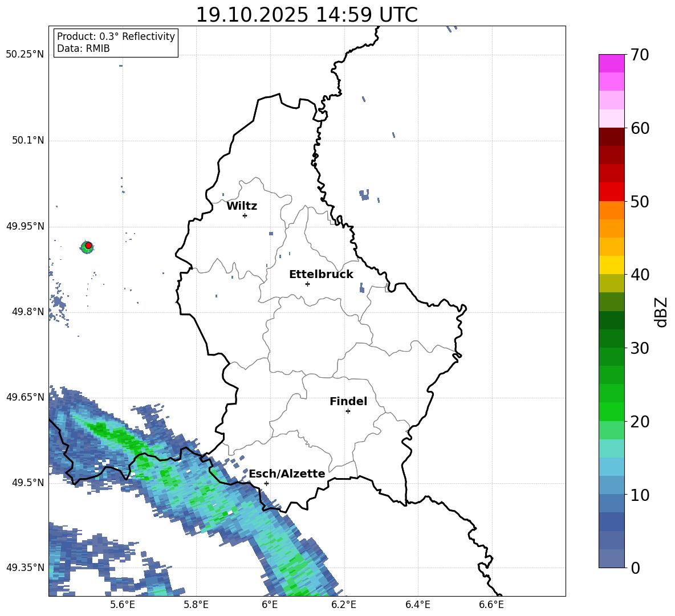Screen dimensions: 675x616
Task: Click the Product: 0.3° Reflectivity text
Action: tap(116, 36)
